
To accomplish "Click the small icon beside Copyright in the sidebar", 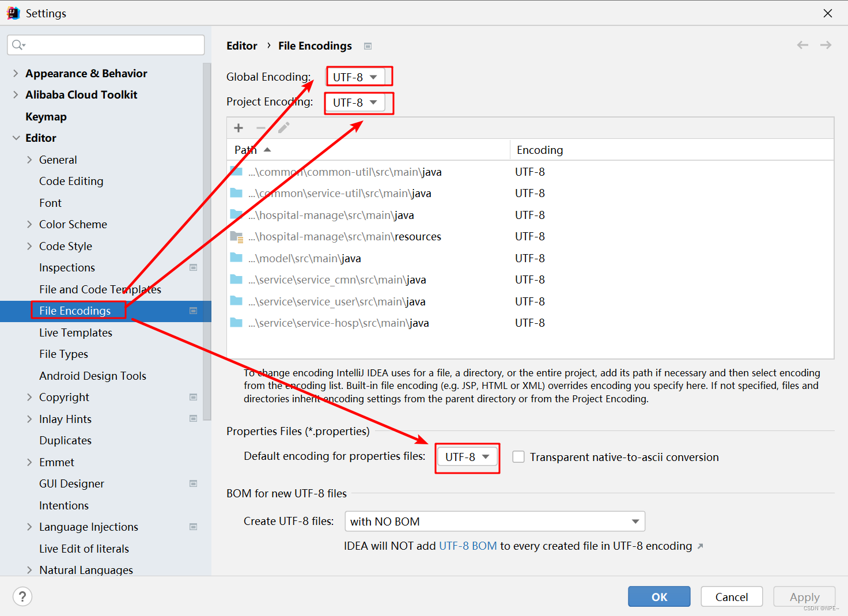I will 193,397.
